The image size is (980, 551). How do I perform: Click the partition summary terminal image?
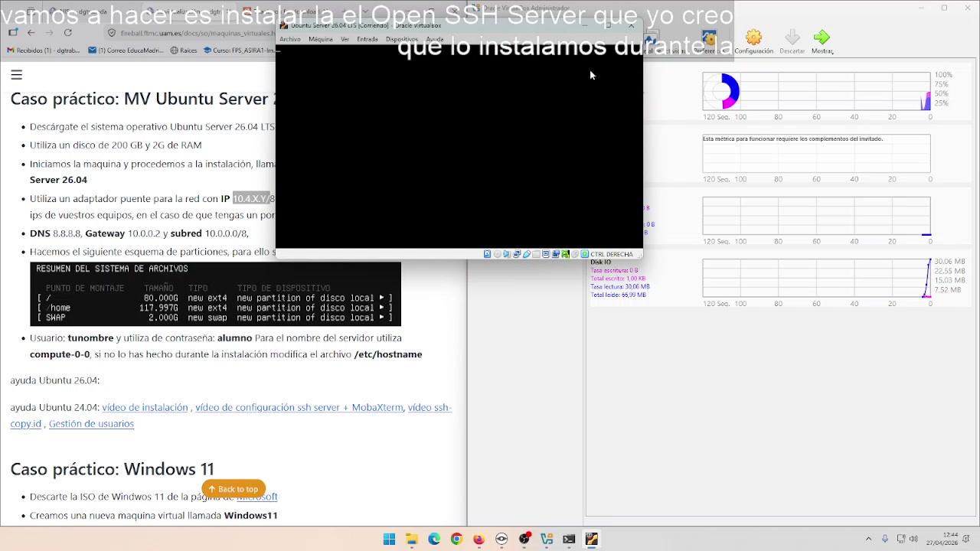215,295
